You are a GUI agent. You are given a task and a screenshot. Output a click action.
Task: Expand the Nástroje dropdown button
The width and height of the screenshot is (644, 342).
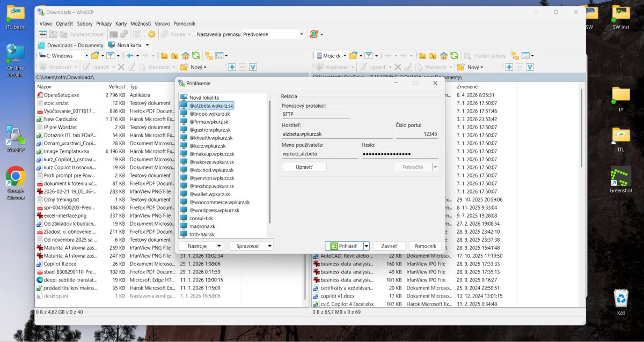[x=200, y=246]
